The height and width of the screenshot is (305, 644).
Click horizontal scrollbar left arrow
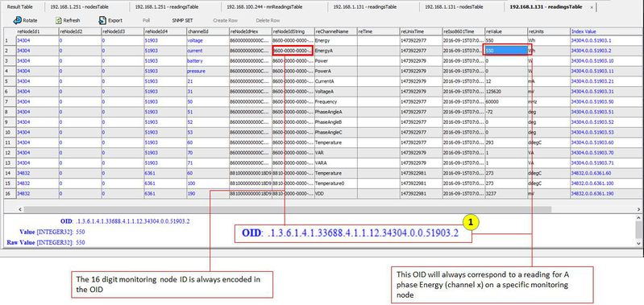click(20, 209)
